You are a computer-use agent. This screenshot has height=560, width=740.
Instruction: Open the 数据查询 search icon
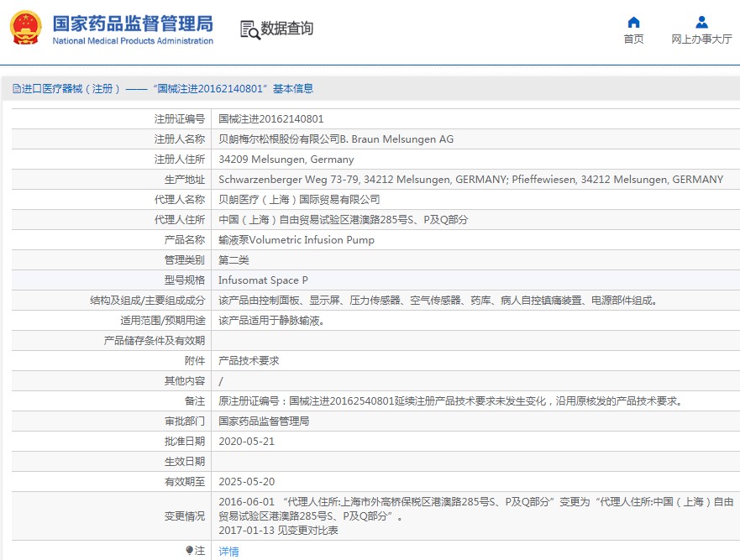click(250, 29)
